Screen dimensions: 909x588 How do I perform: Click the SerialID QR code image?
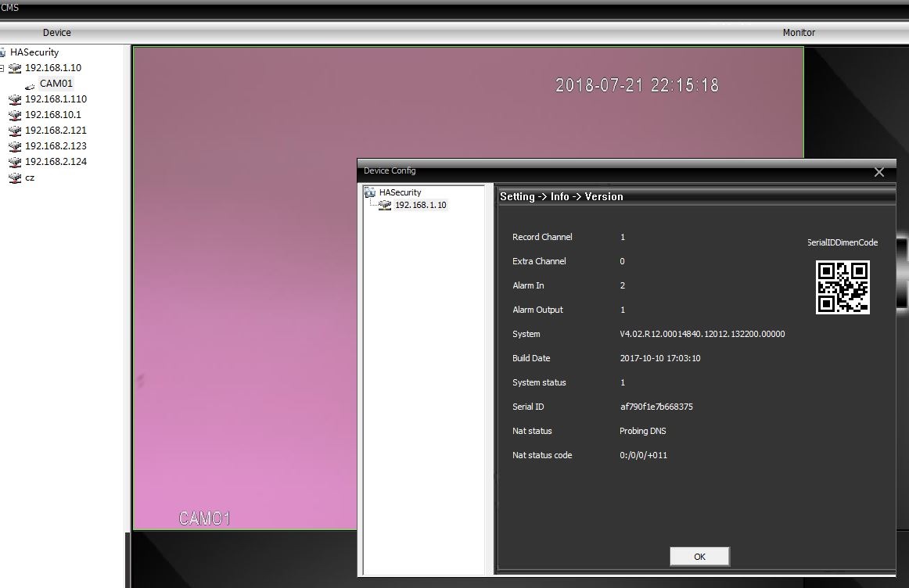843,288
